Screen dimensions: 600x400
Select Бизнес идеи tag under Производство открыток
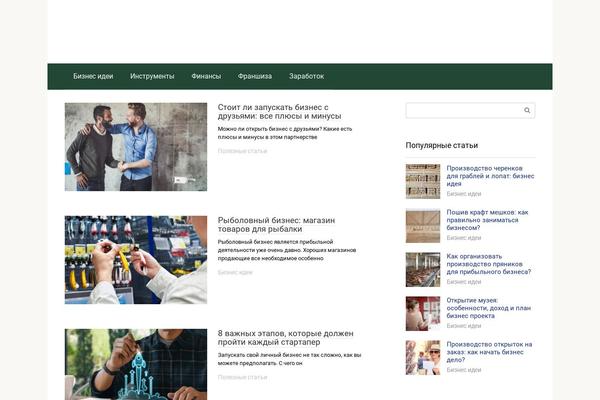point(464,370)
